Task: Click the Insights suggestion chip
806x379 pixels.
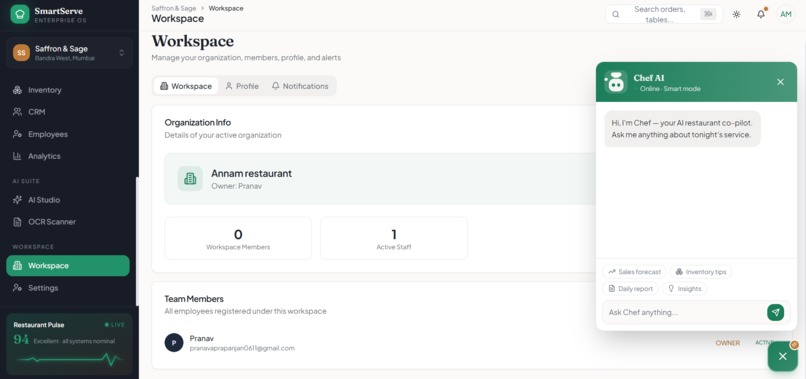Action: [684, 288]
